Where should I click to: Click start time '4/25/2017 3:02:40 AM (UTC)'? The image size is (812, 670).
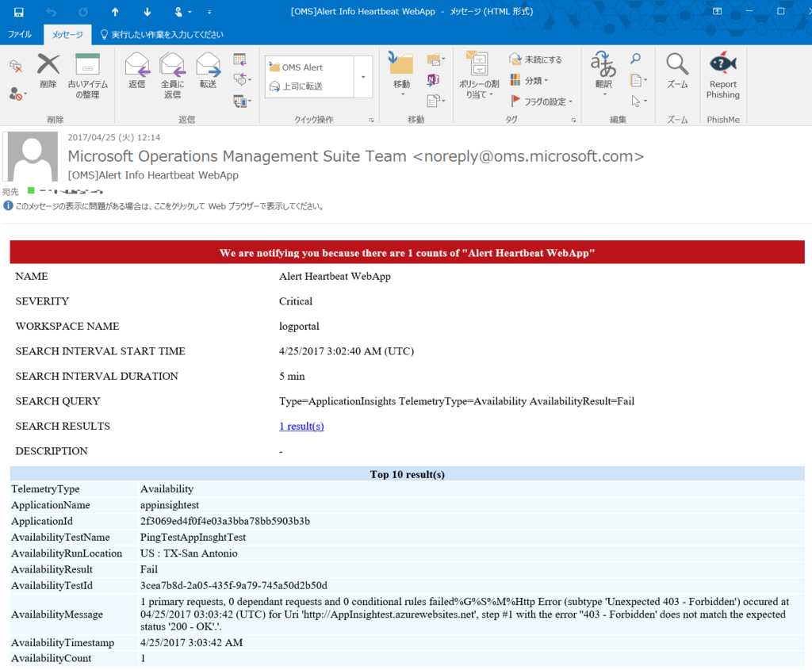[x=347, y=351]
